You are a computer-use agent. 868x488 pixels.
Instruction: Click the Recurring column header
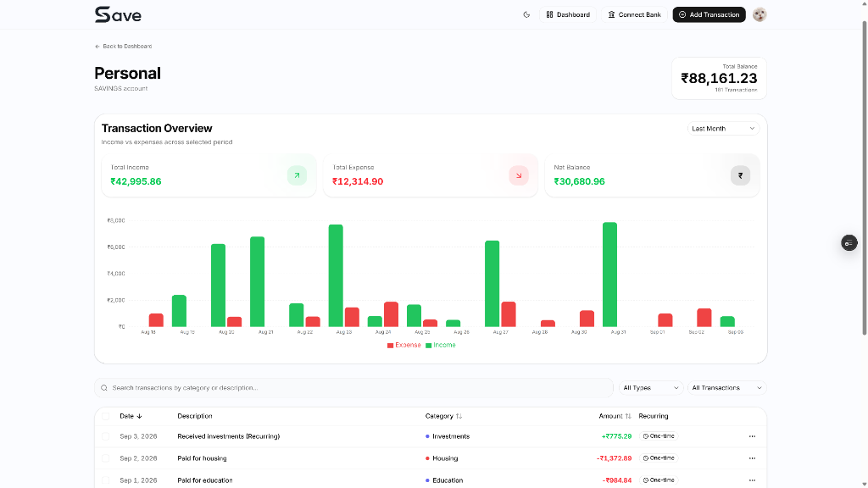(654, 416)
